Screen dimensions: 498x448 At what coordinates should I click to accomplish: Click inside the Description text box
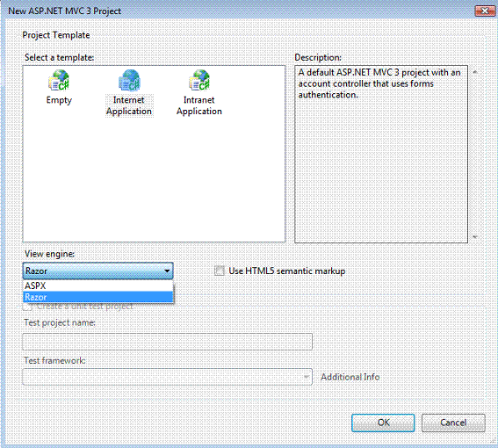[381, 154]
